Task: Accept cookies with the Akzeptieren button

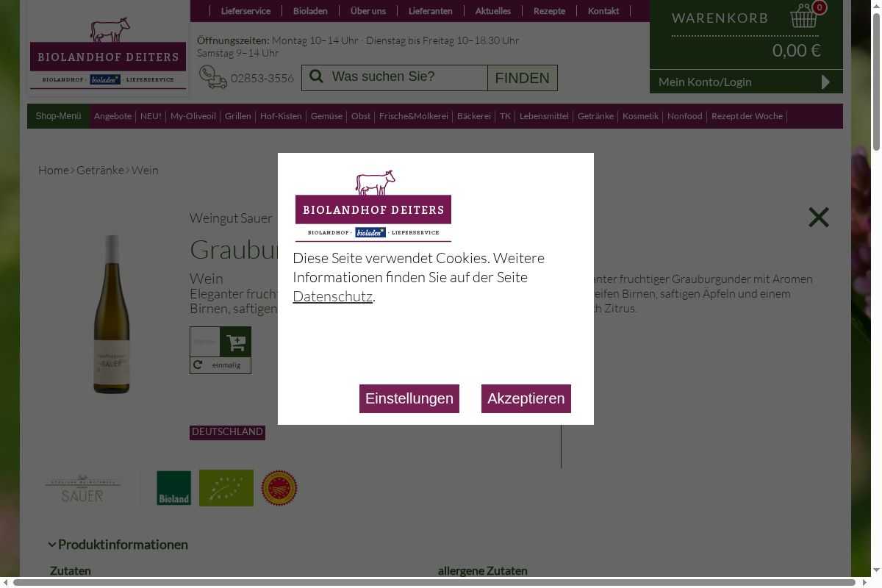Action: 526,398
